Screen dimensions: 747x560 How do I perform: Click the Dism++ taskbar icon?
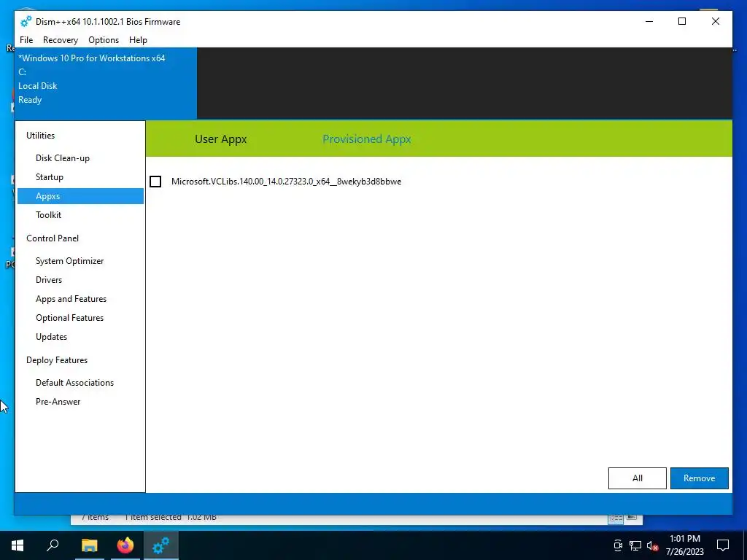click(161, 545)
